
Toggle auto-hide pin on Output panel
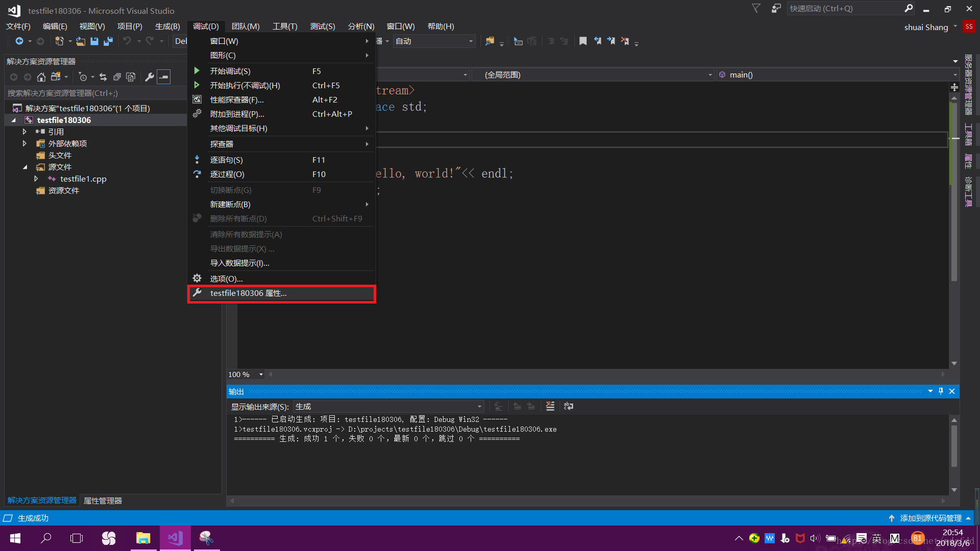[x=941, y=391]
